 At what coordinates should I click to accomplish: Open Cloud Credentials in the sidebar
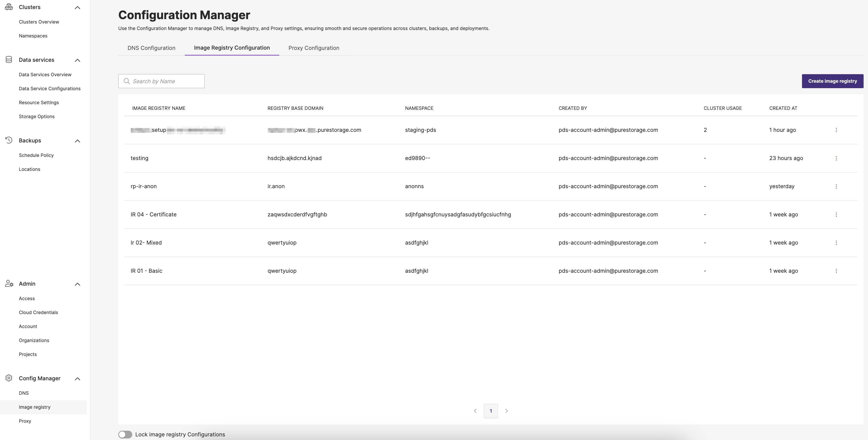pyautogui.click(x=38, y=312)
